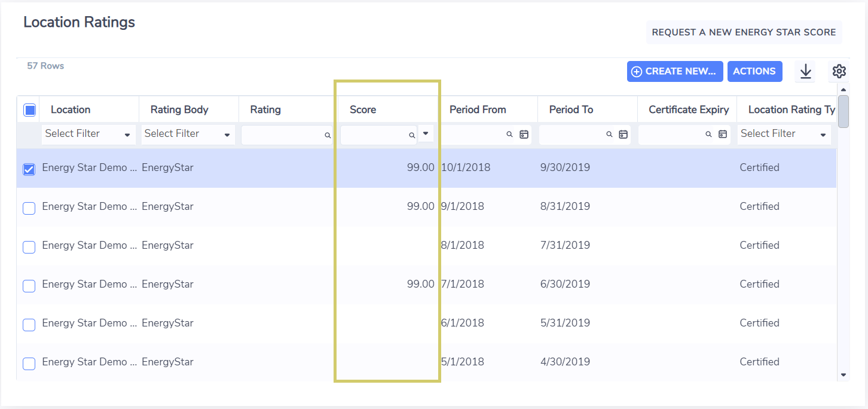This screenshot has height=409, width=868.
Task: Open calendar picker for Period From filter
Action: pos(524,135)
